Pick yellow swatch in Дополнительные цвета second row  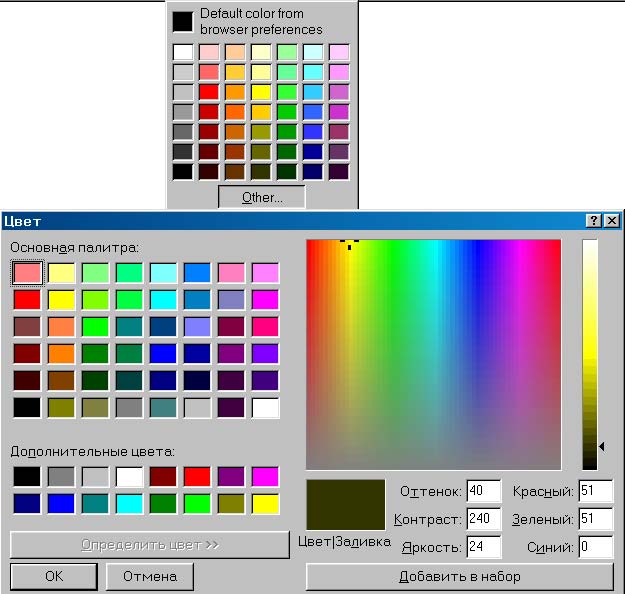point(265,503)
